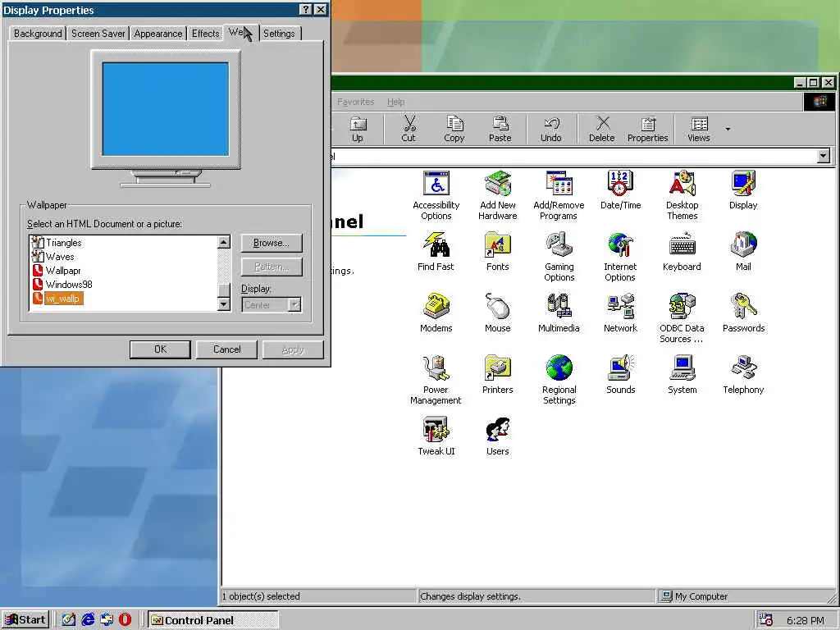The height and width of the screenshot is (630, 840).
Task: Launch Opera from Quick Launch
Action: click(125, 620)
